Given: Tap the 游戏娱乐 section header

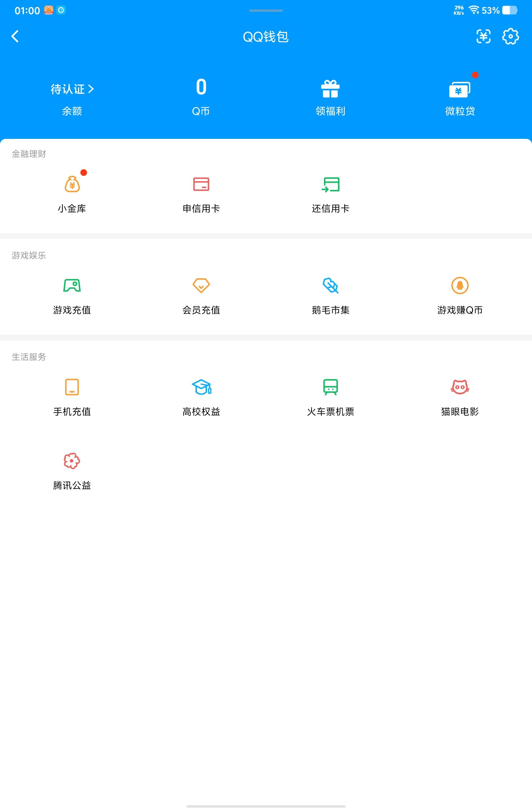Looking at the screenshot, I should (29, 255).
